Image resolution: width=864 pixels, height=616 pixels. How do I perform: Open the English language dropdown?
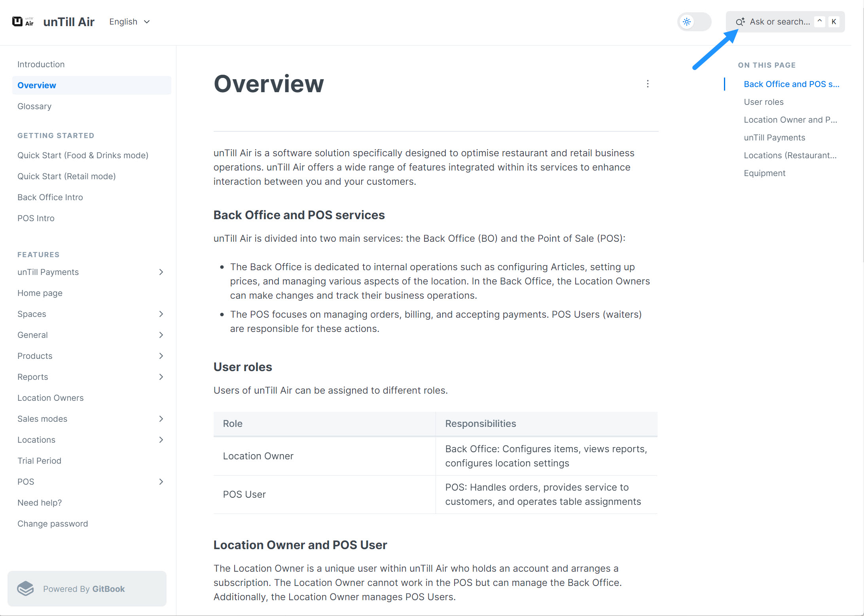coord(129,22)
